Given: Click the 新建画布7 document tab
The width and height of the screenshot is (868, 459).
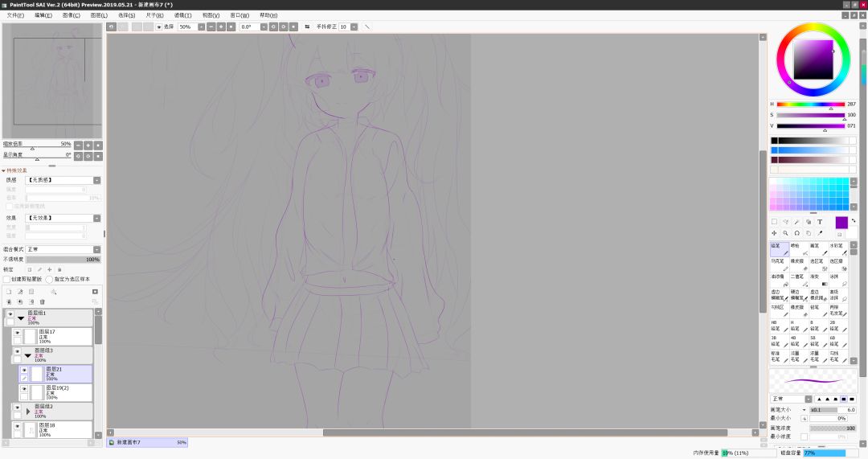Looking at the screenshot, I should (147, 442).
